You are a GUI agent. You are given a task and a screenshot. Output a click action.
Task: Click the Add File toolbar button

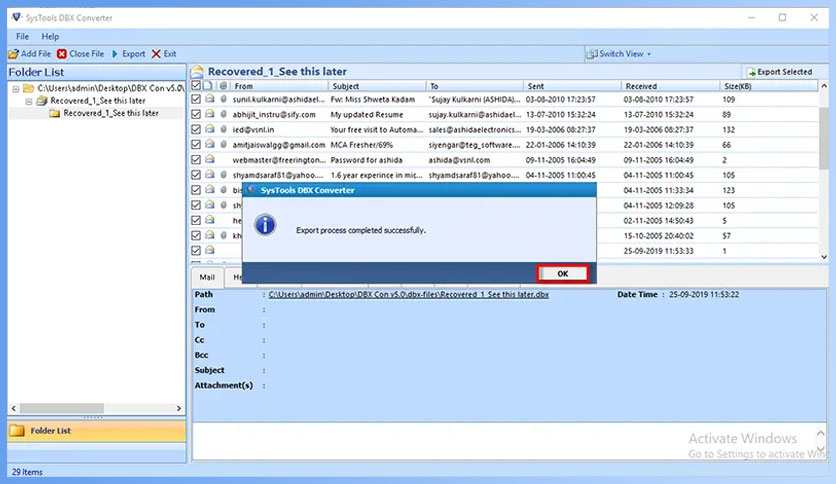click(x=29, y=54)
